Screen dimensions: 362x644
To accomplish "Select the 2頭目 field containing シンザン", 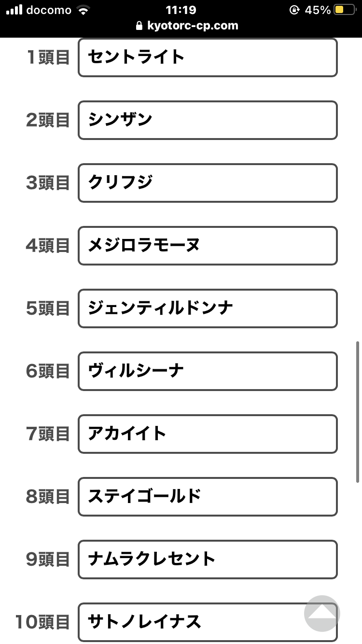I will point(208,120).
